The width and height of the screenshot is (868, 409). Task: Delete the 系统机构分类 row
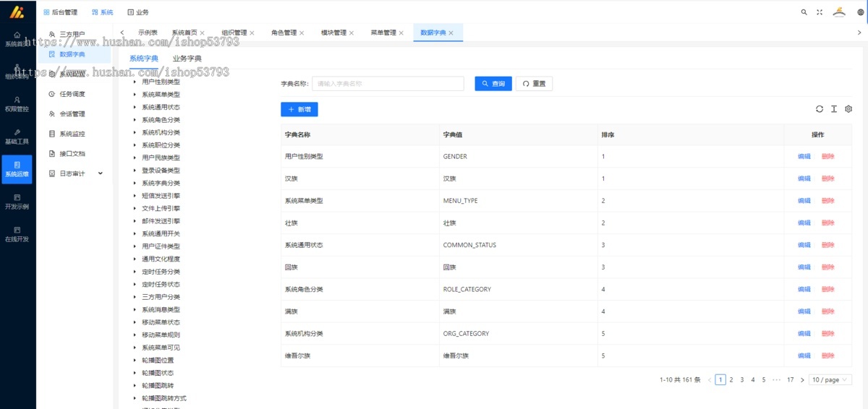click(827, 334)
